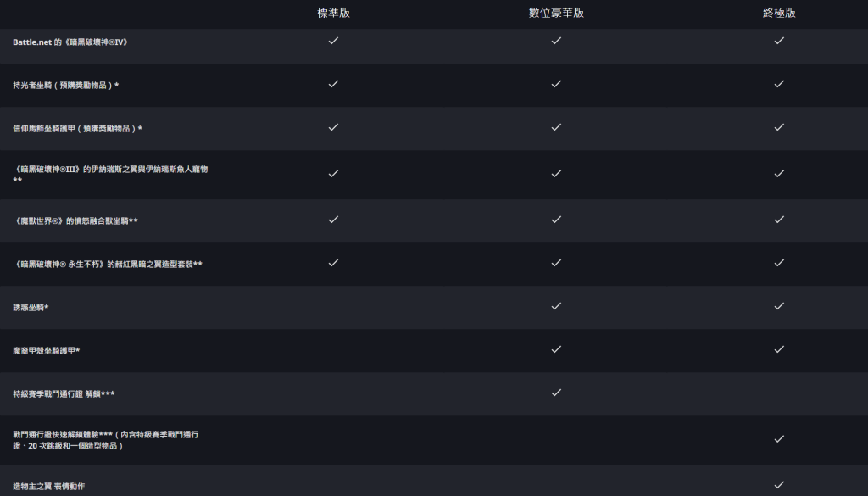This screenshot has height=496, width=868.
Task: Click the 終極版 checkmark for the 伊納瑞斯之翼 row
Action: (779, 173)
